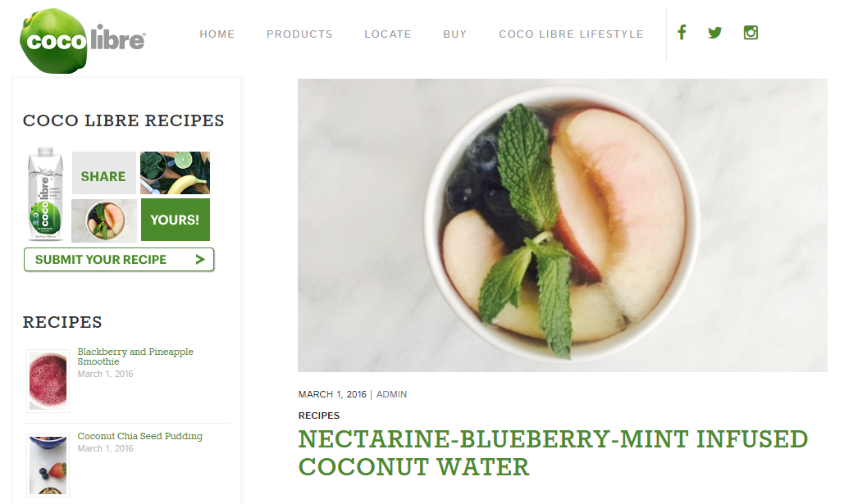Open the Buy menu item

coord(455,34)
